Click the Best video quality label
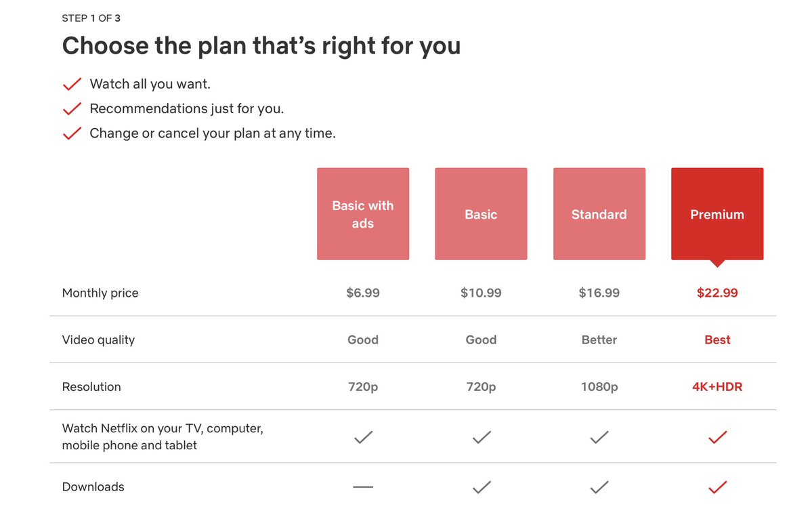The width and height of the screenshot is (812, 519). pyautogui.click(x=717, y=339)
